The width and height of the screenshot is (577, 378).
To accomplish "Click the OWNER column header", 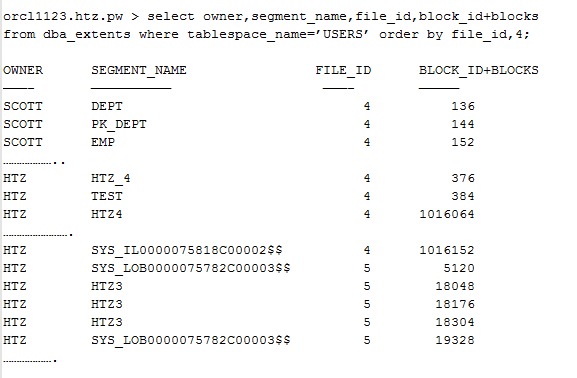I will (x=23, y=70).
